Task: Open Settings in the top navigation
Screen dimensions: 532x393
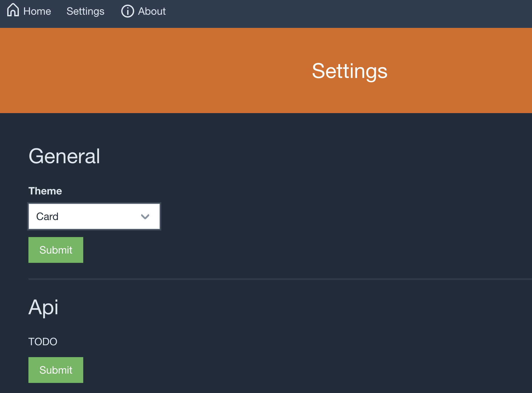Action: click(85, 11)
